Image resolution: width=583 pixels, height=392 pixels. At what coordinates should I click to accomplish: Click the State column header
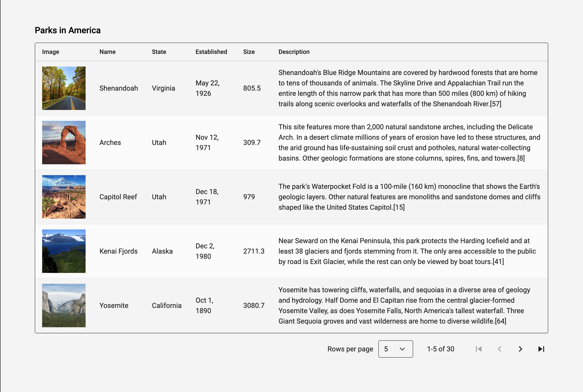(159, 52)
